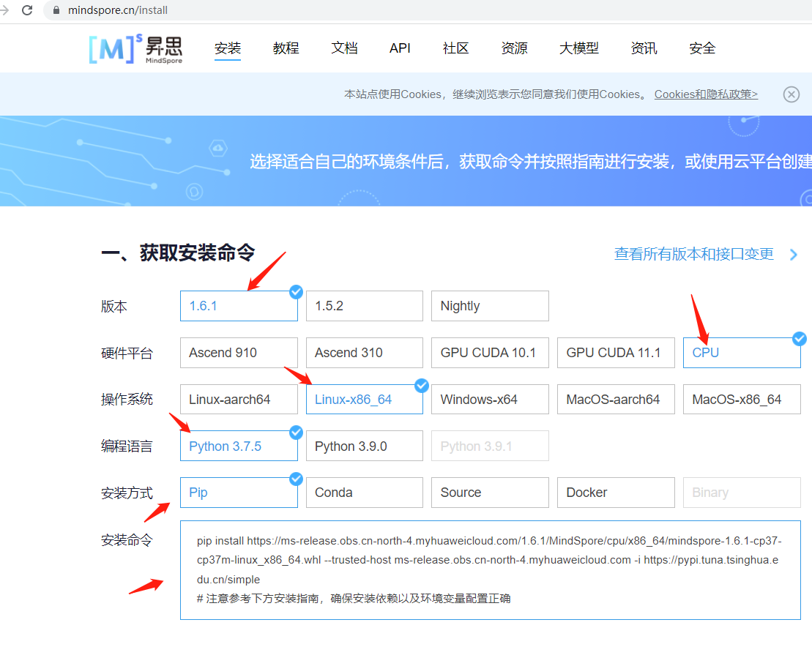Select MacOS-x86_64 operating system
This screenshot has height=647, width=812.
[742, 399]
